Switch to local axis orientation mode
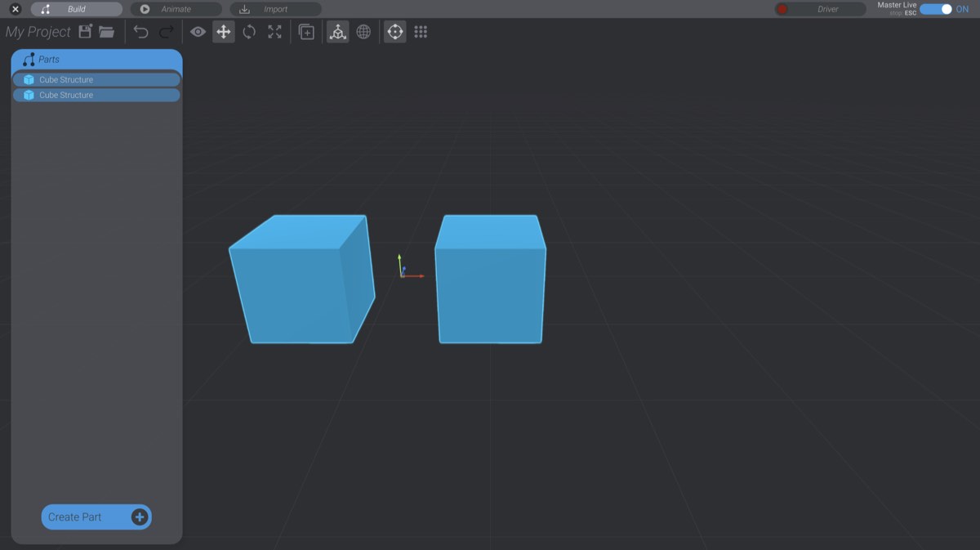The width and height of the screenshot is (980, 550). point(337,32)
